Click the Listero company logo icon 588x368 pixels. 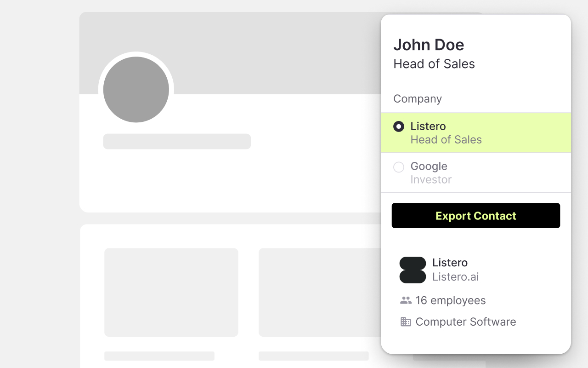[413, 270]
